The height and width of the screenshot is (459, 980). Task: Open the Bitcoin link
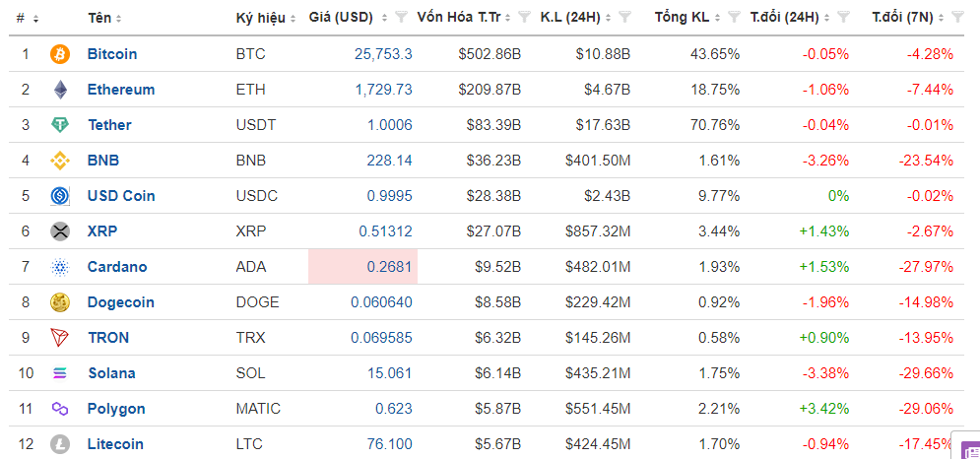pos(112,54)
